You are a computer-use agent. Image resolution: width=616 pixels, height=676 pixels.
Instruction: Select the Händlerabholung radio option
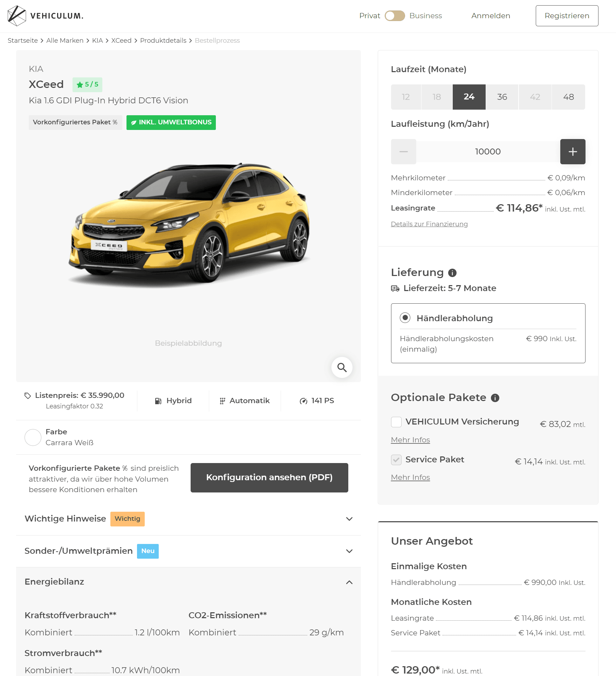pos(405,318)
